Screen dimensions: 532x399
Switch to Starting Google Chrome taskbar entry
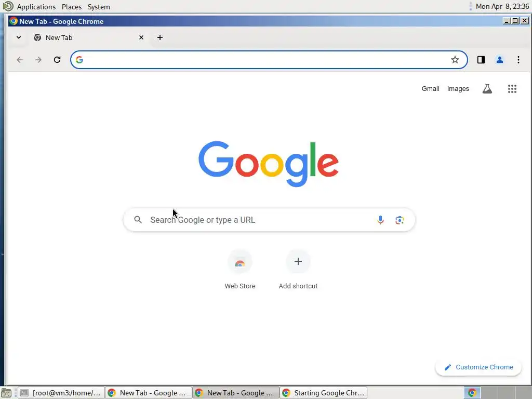point(323,393)
